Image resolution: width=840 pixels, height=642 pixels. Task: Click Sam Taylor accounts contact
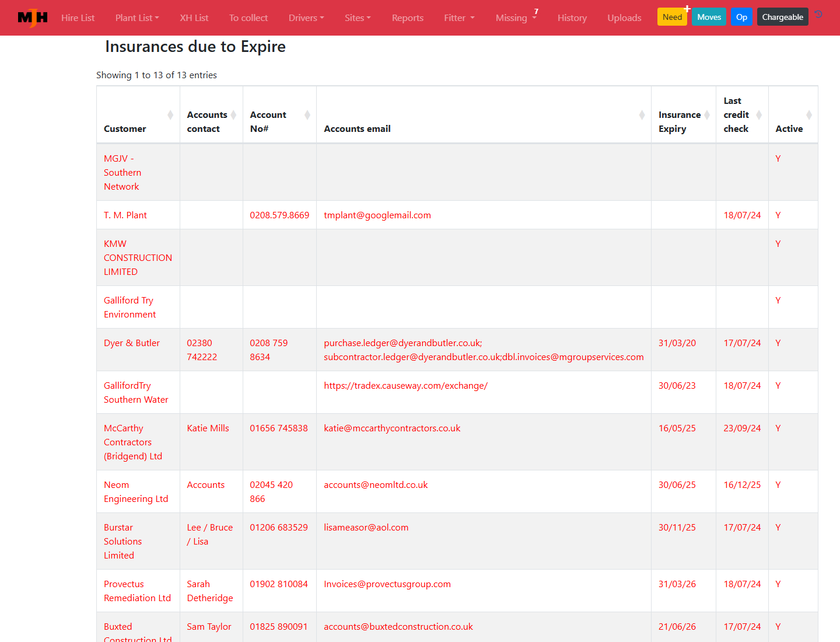coord(209,627)
